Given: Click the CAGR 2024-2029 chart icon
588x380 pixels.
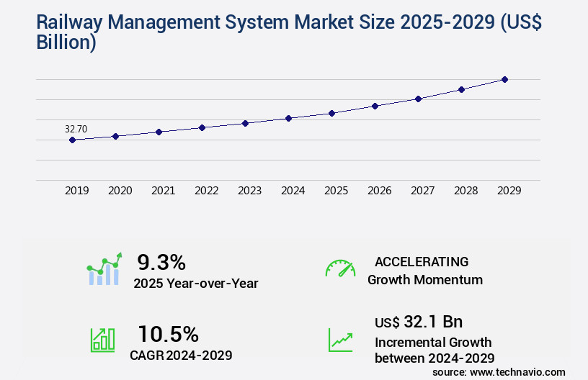Looking at the screenshot, I should tap(102, 339).
